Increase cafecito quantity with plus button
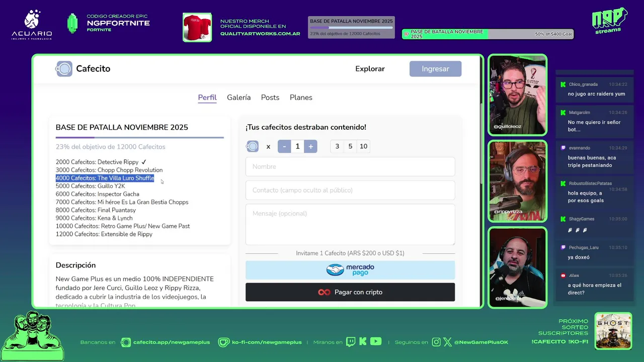This screenshot has width=644, height=362. [x=310, y=146]
